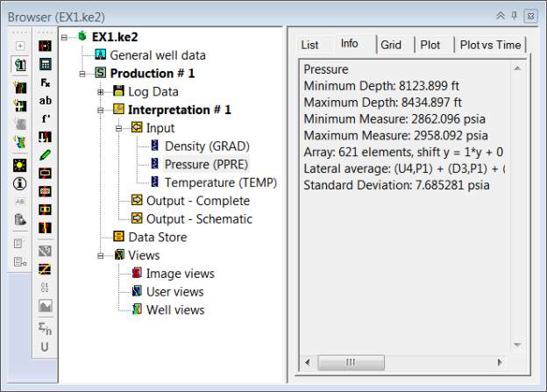The width and height of the screenshot is (547, 392).
Task: Click the Info panel scroll up arrow
Action: point(517,68)
